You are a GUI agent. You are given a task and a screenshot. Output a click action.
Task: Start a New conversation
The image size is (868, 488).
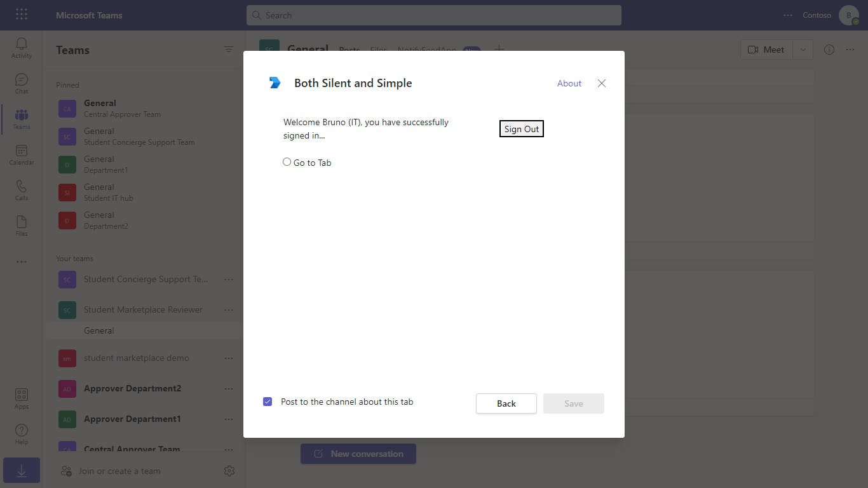click(358, 454)
